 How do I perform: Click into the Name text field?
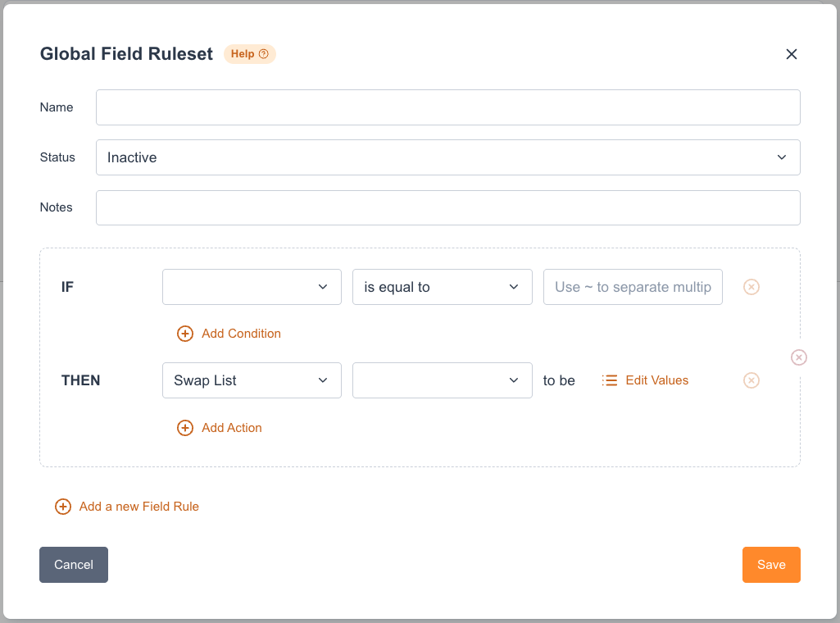pyautogui.click(x=447, y=107)
